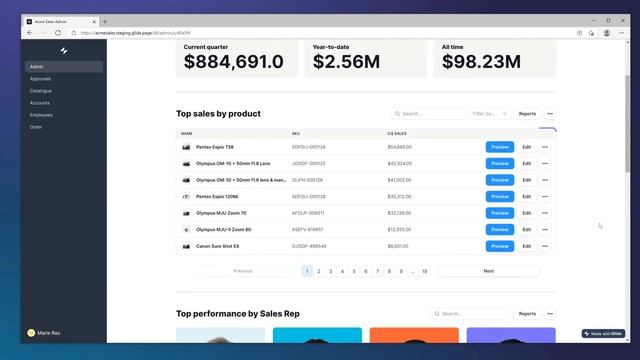Viewport: 640px width, 360px height.
Task: Click the browser back arrow
Action: pos(30,33)
